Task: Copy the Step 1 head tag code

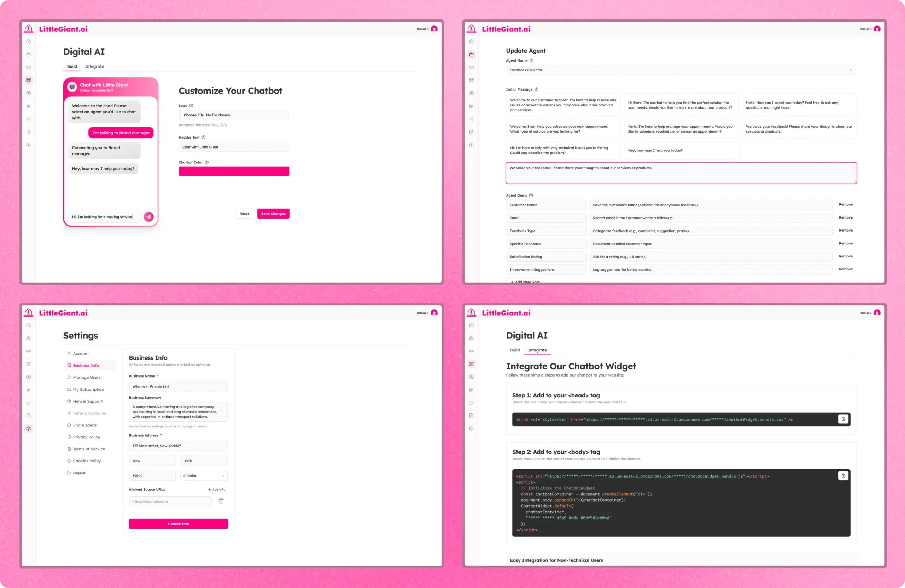Action: (843, 419)
